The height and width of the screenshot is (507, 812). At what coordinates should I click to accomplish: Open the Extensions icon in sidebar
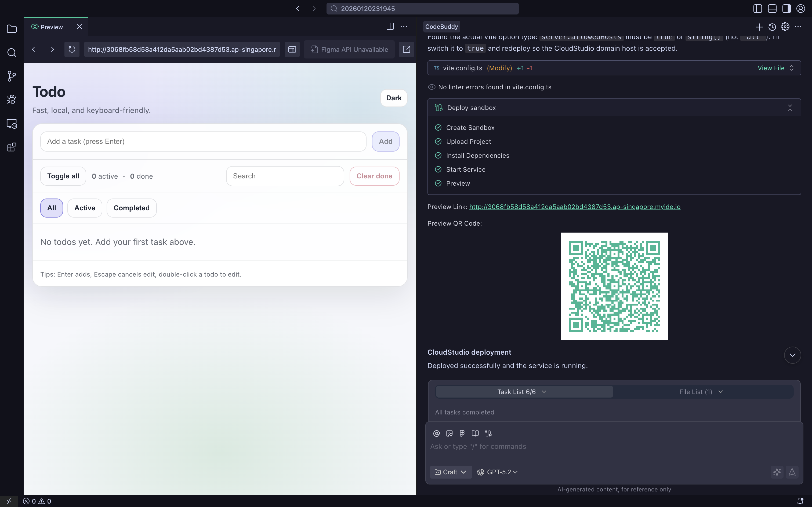11,147
